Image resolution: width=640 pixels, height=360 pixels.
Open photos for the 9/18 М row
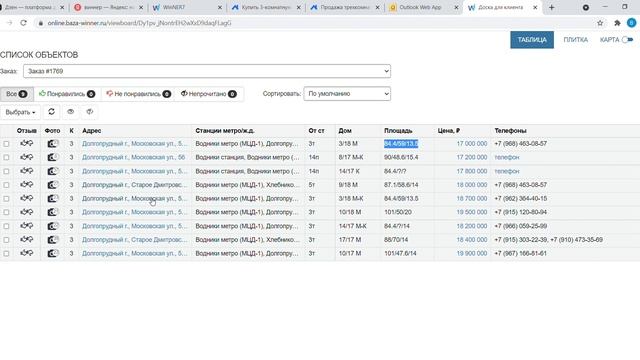point(53,185)
